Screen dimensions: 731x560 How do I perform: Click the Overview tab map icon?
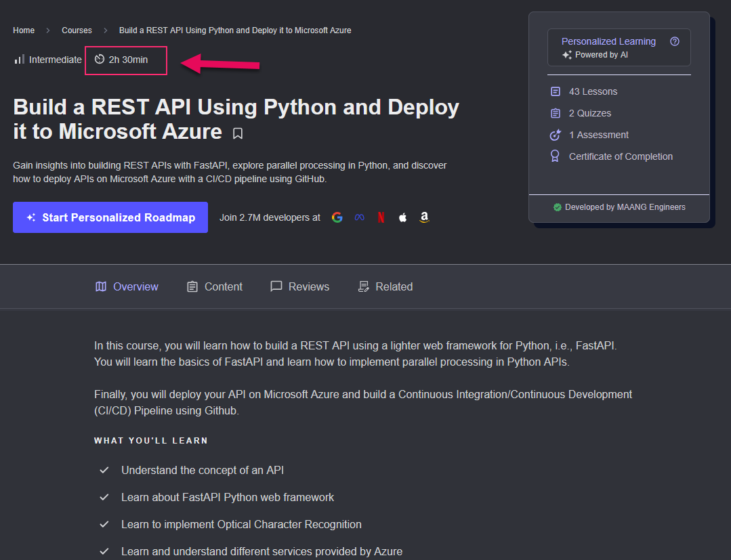pos(101,286)
